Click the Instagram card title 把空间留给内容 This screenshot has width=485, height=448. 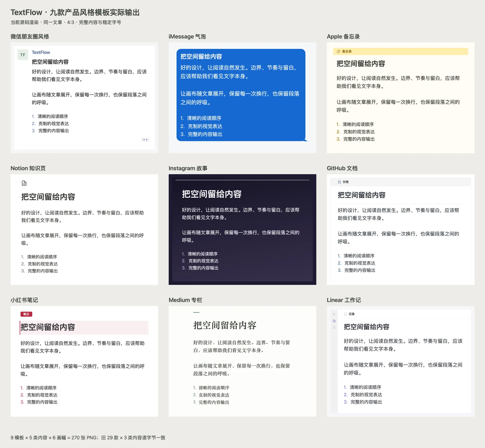coord(212,194)
